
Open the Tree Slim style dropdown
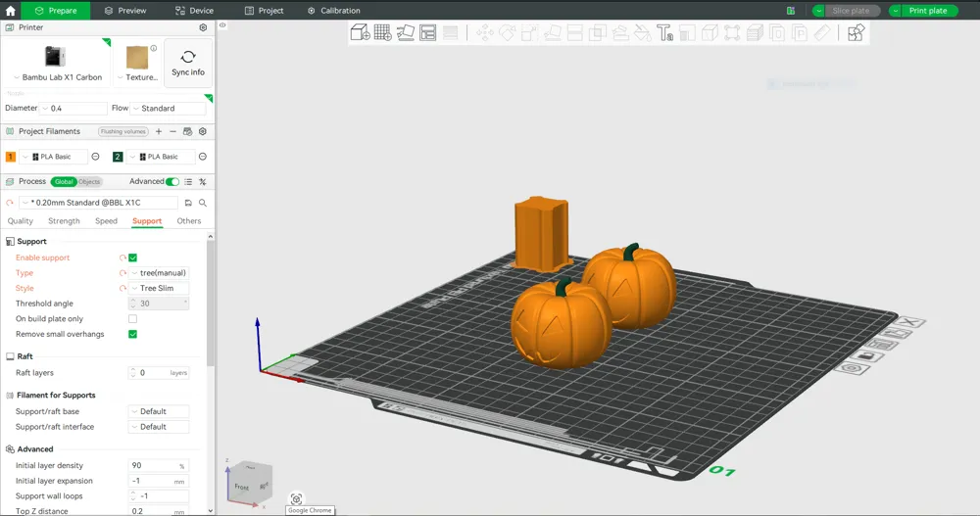[x=159, y=288]
